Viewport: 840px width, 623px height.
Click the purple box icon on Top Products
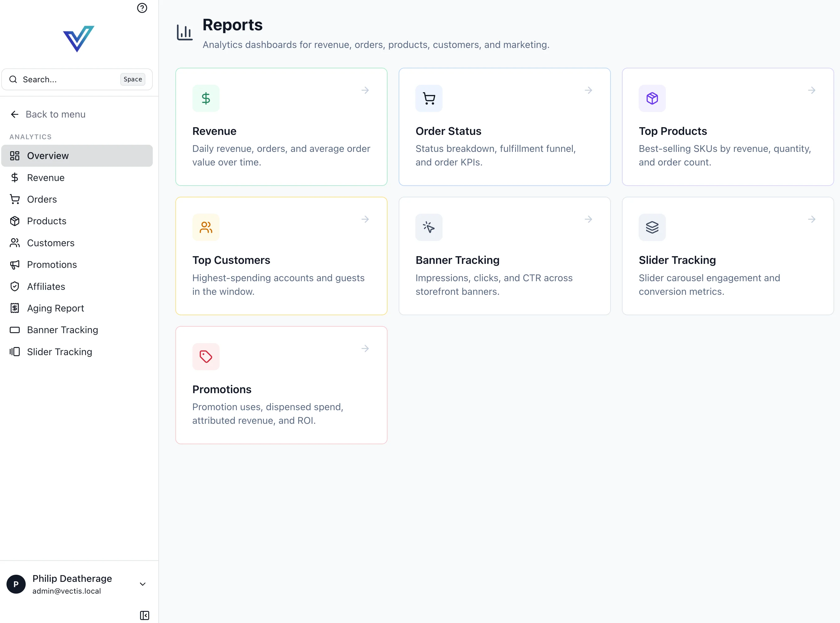652,98
